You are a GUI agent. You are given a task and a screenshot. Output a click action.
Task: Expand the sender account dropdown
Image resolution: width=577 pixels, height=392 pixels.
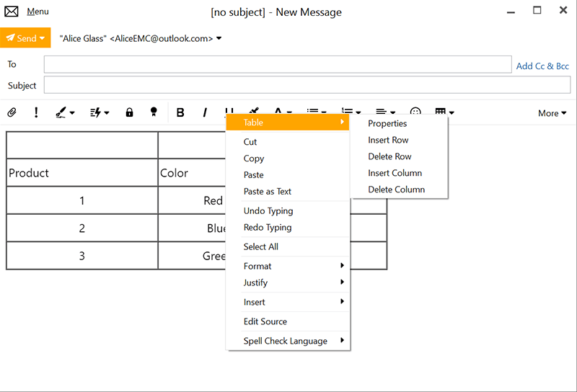219,38
